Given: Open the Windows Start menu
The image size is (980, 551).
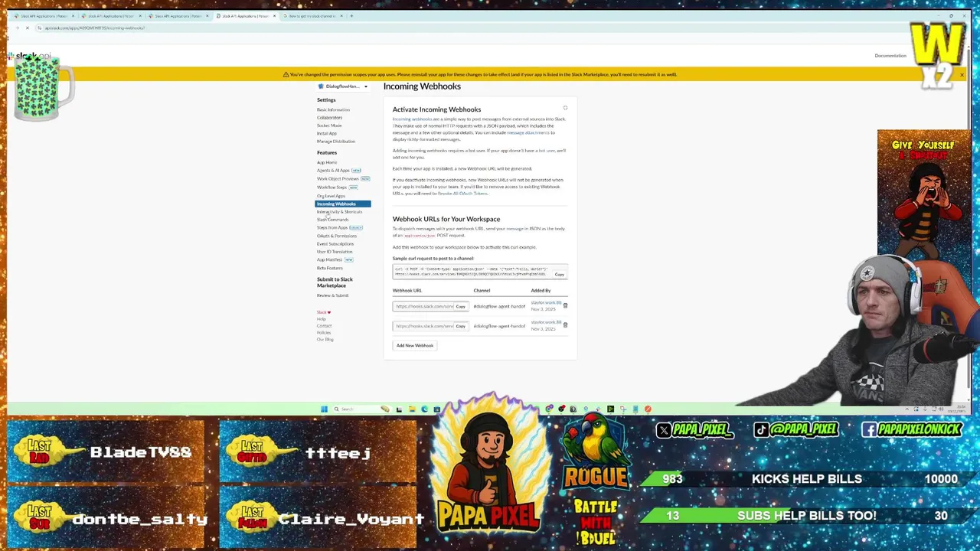Looking at the screenshot, I should [x=324, y=409].
